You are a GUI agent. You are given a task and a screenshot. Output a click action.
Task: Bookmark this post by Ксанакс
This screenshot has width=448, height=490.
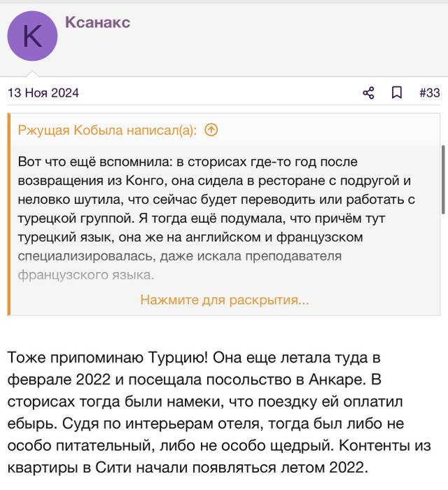pos(397,93)
